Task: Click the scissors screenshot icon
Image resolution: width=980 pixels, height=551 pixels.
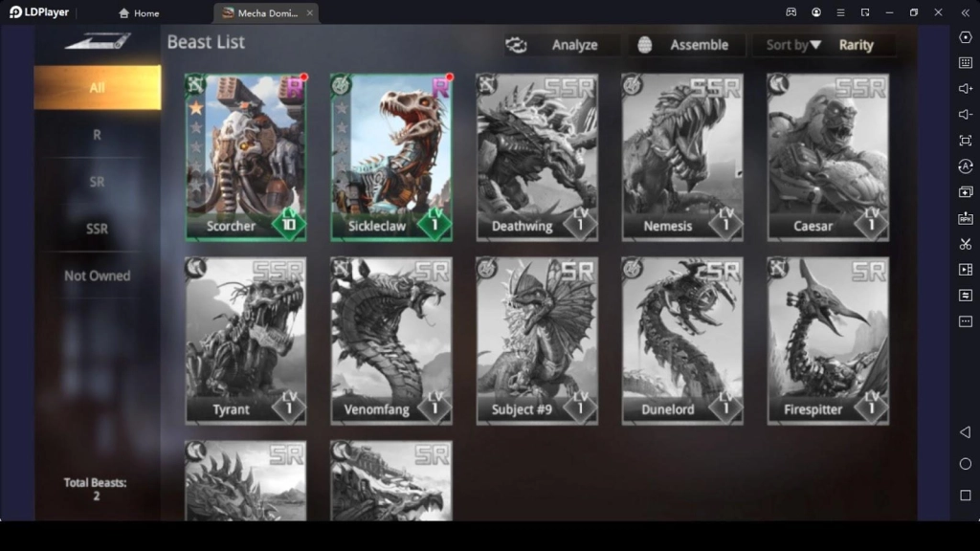Action: coord(966,244)
